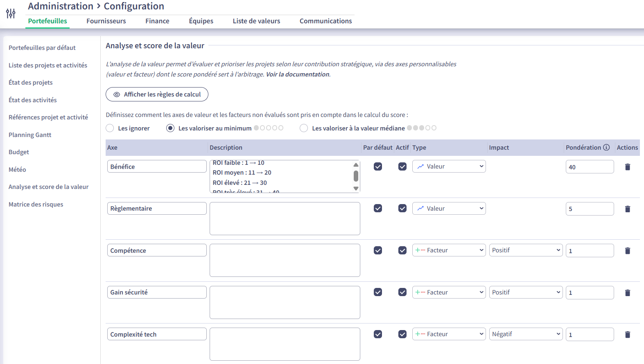Delete the Complexité tech axis row
Viewport: 644px width, 364px height.
[627, 335]
